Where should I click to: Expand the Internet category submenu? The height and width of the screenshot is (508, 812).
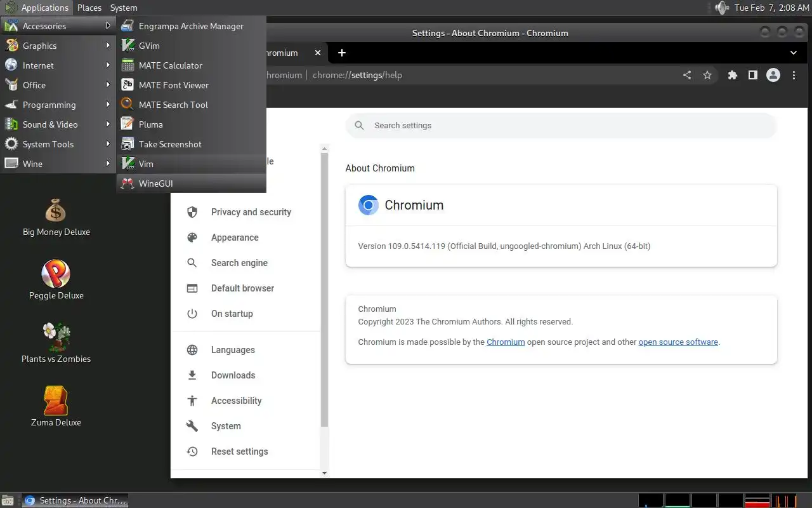(x=58, y=65)
